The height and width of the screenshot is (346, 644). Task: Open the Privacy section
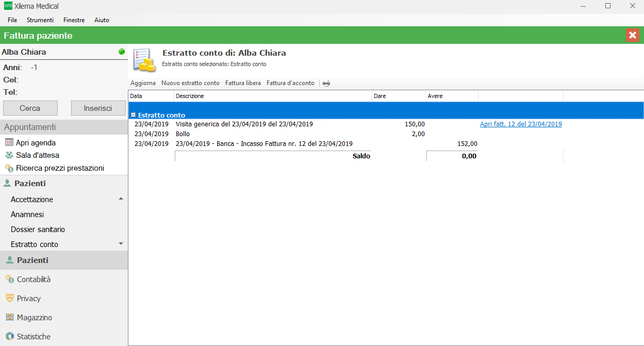coord(64,298)
